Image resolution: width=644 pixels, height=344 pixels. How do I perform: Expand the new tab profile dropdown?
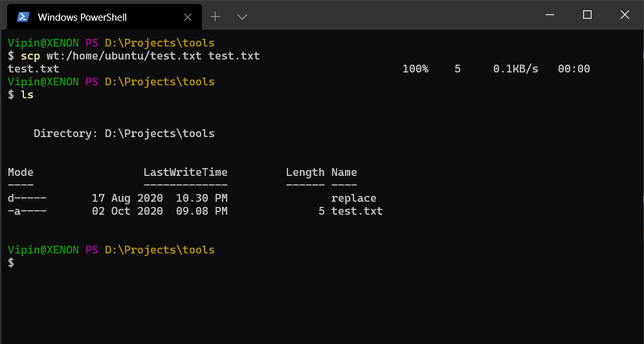(242, 17)
